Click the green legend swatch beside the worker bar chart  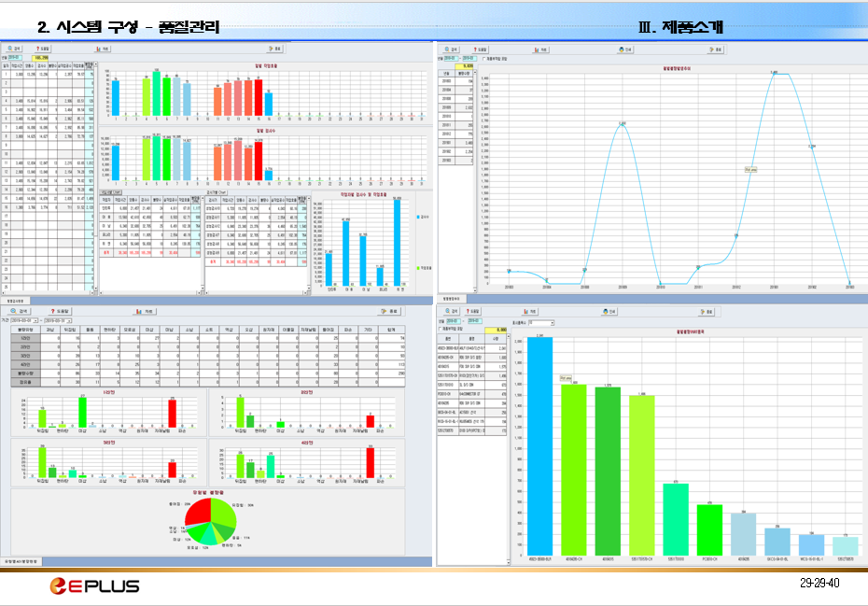418,268
